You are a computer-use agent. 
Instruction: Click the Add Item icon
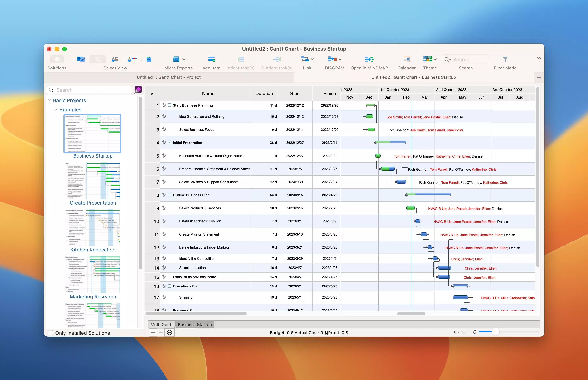211,59
